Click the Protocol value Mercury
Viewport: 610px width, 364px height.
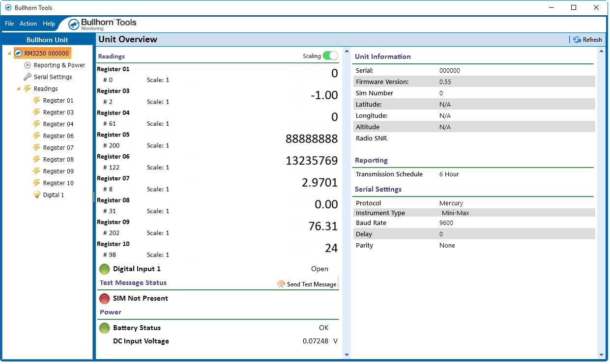point(451,203)
